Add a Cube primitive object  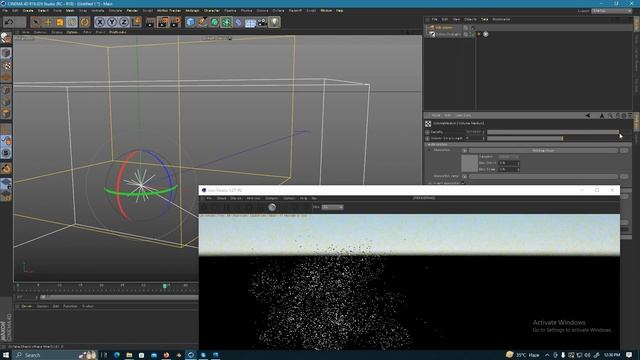pos(190,22)
